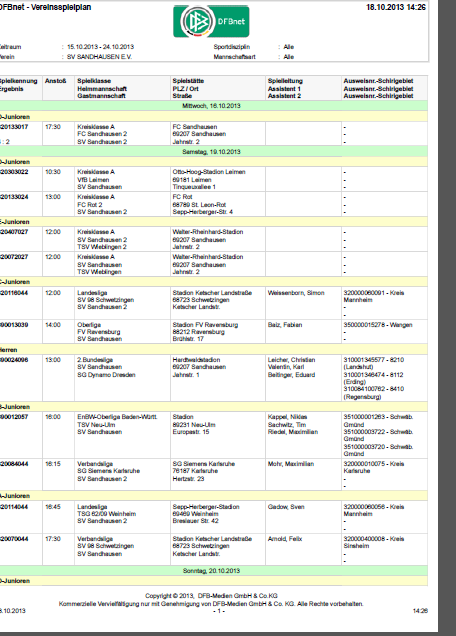
Task: Click venue 'Sepp-Herberger-Stadion'
Action: pos(206,507)
